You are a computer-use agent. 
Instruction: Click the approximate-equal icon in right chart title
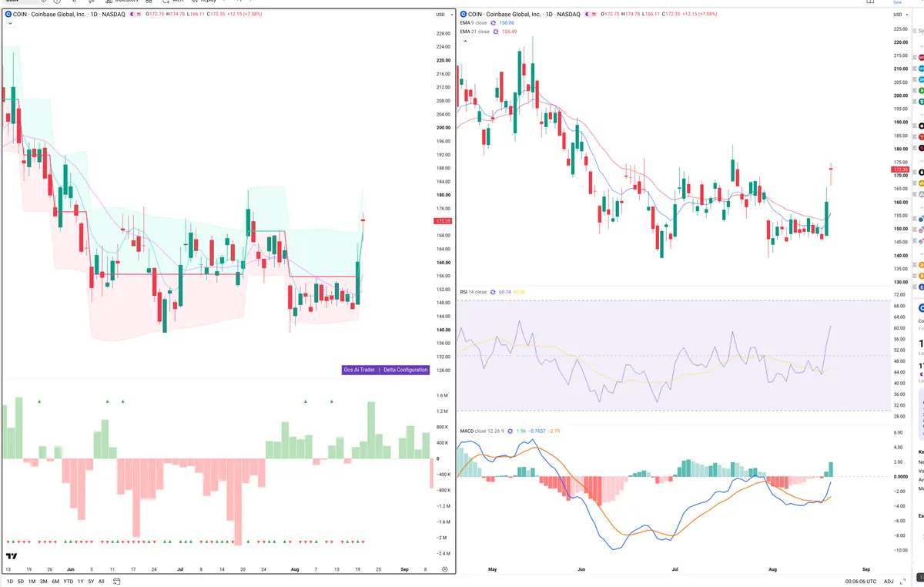(x=594, y=14)
